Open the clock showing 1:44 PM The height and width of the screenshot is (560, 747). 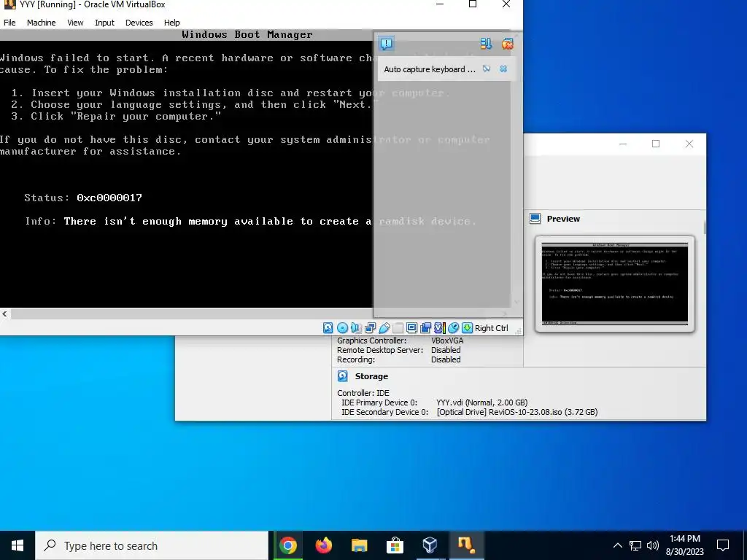(684, 545)
